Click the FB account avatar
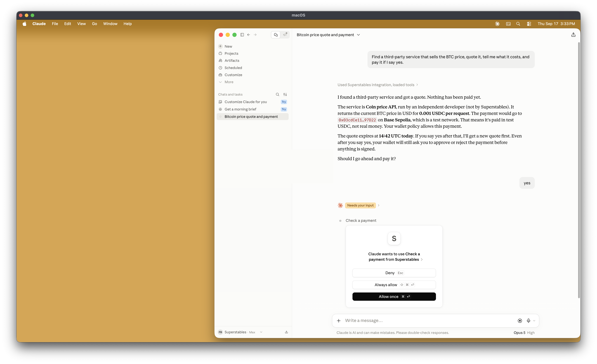The height and width of the screenshot is (364, 597). 220,332
